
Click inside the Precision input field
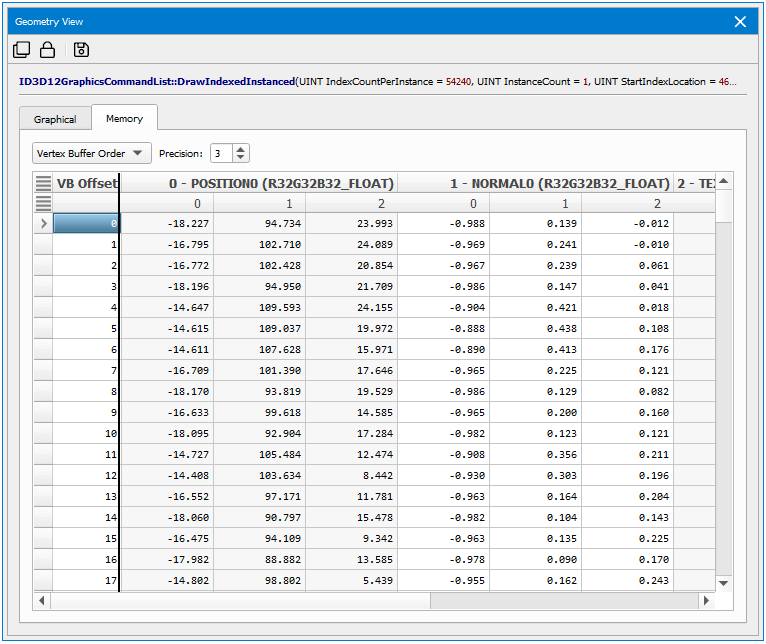tap(220, 154)
